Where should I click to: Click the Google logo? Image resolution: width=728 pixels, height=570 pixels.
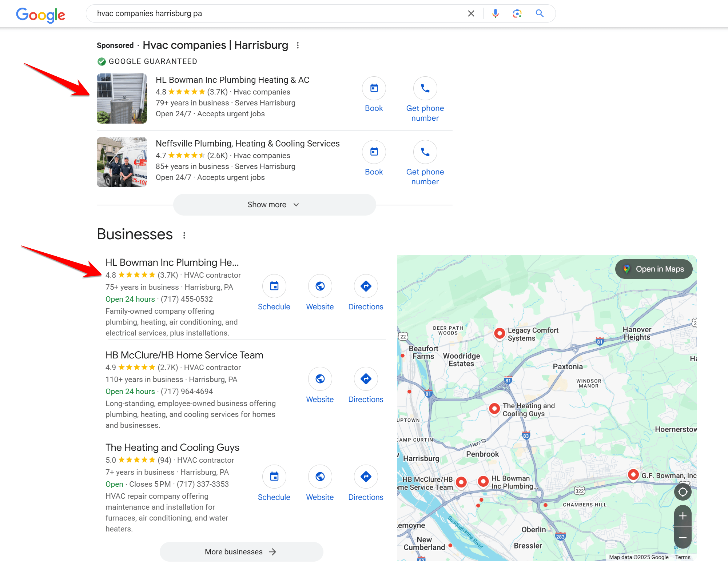click(41, 15)
